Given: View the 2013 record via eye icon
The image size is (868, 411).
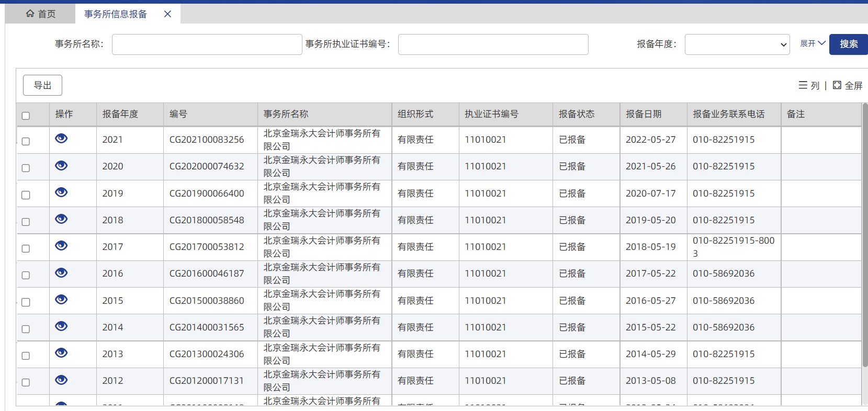Looking at the screenshot, I should coord(61,353).
